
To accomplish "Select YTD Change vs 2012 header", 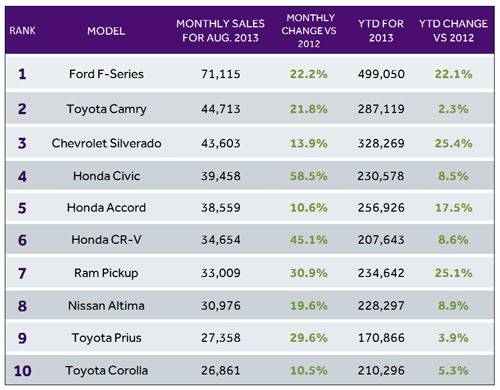I will 453,31.
